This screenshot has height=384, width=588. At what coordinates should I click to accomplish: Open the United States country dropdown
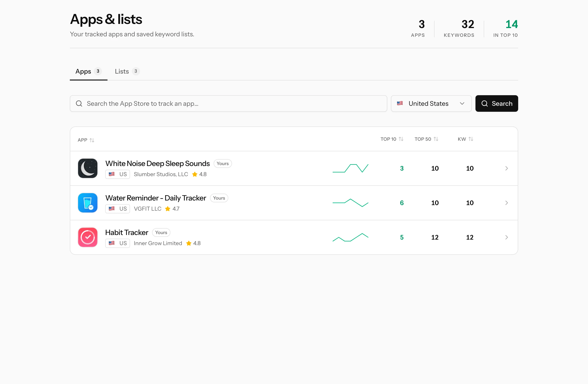431,103
